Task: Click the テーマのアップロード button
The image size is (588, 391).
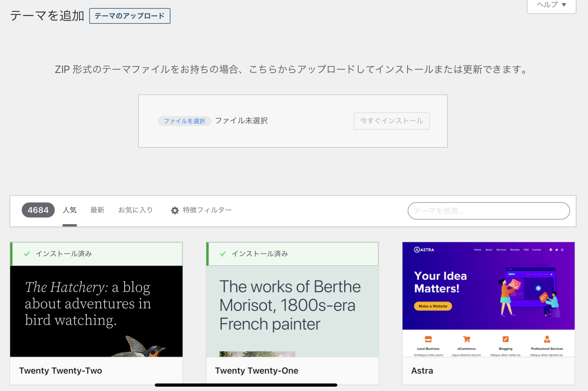Action: pyautogui.click(x=130, y=16)
